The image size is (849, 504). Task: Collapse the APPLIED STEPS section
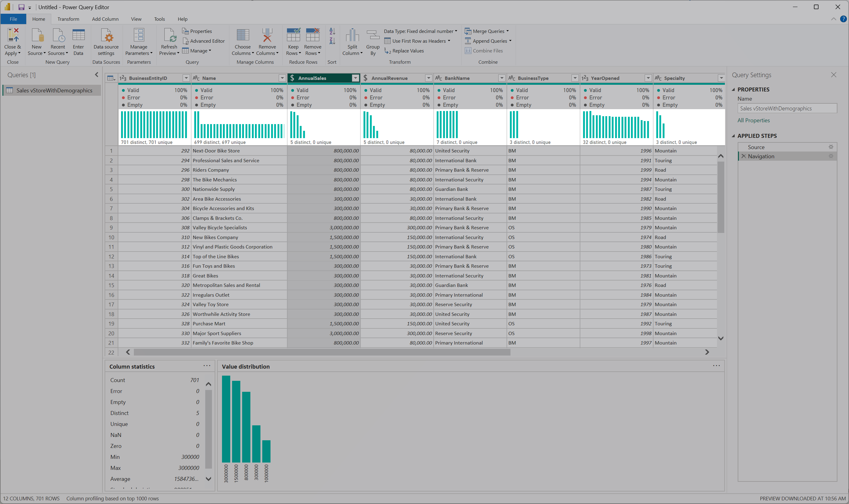coord(733,136)
